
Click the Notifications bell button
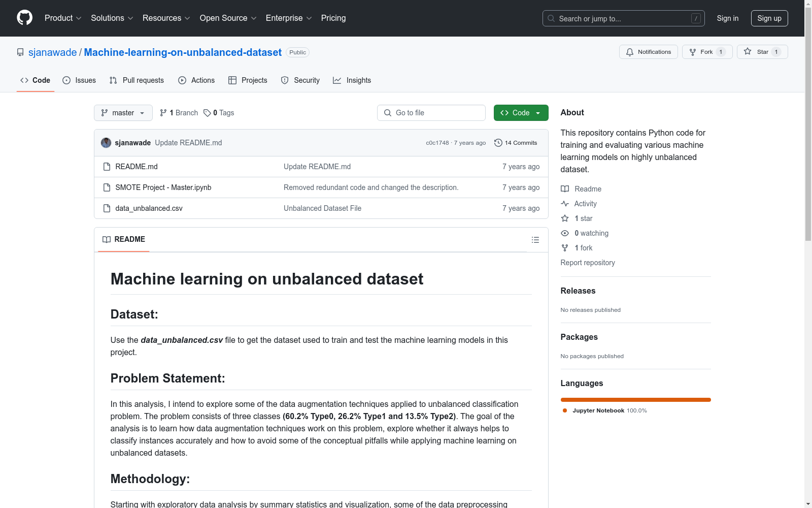[x=648, y=52]
